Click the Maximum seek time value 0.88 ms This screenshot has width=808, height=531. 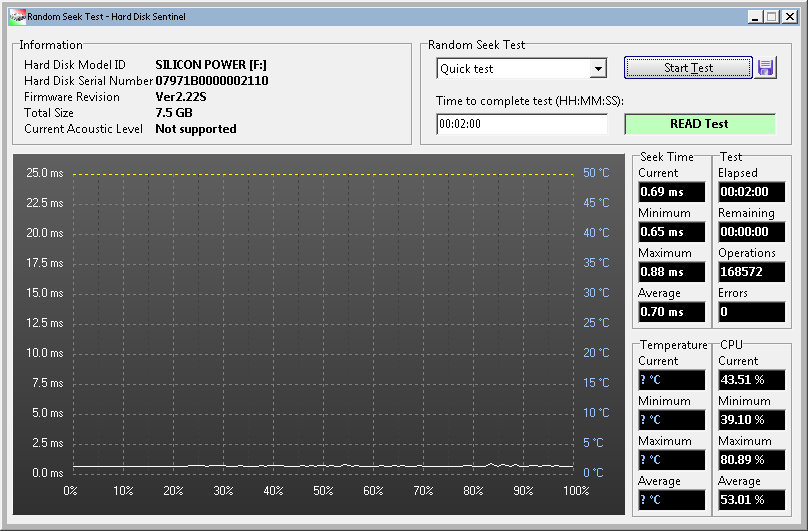(671, 272)
